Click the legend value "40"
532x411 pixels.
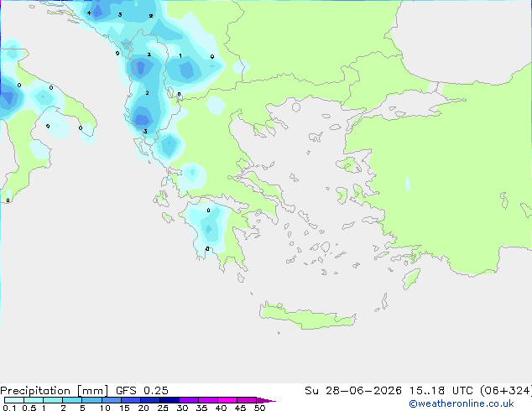tap(221, 408)
